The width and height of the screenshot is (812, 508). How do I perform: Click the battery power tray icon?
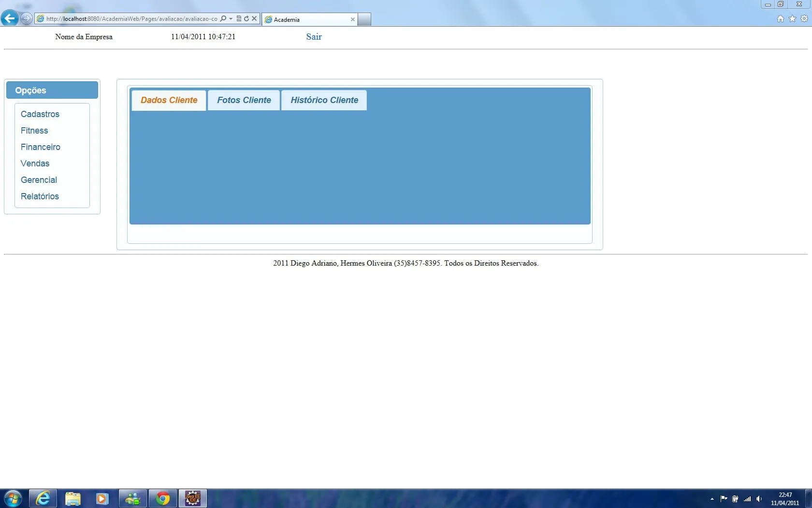click(x=735, y=499)
